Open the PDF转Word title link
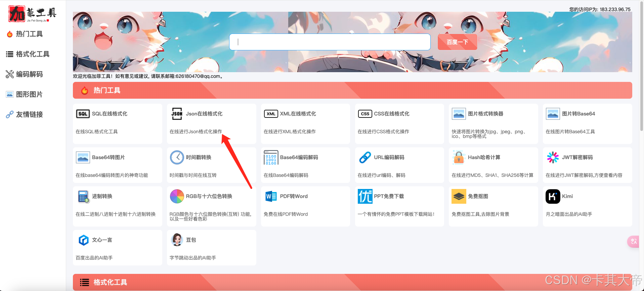The width and height of the screenshot is (644, 291). (x=294, y=196)
